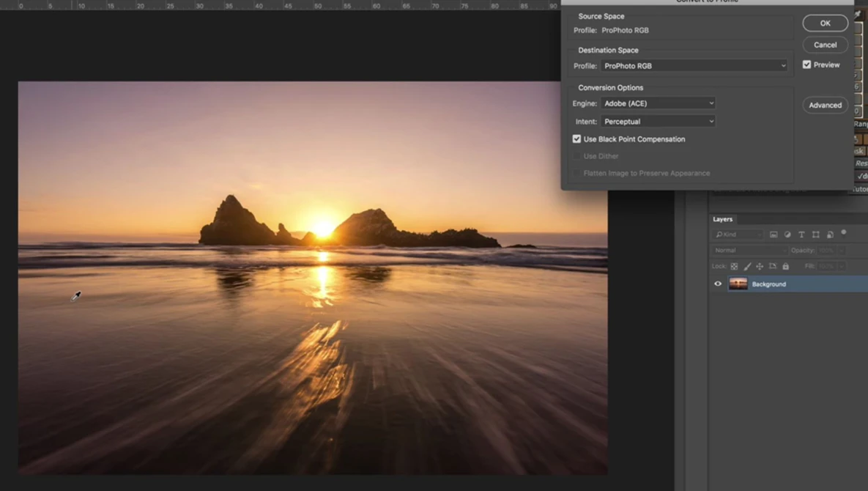The image size is (868, 491).
Task: Toggle the layer filtering on/off switch
Action: pos(844,232)
